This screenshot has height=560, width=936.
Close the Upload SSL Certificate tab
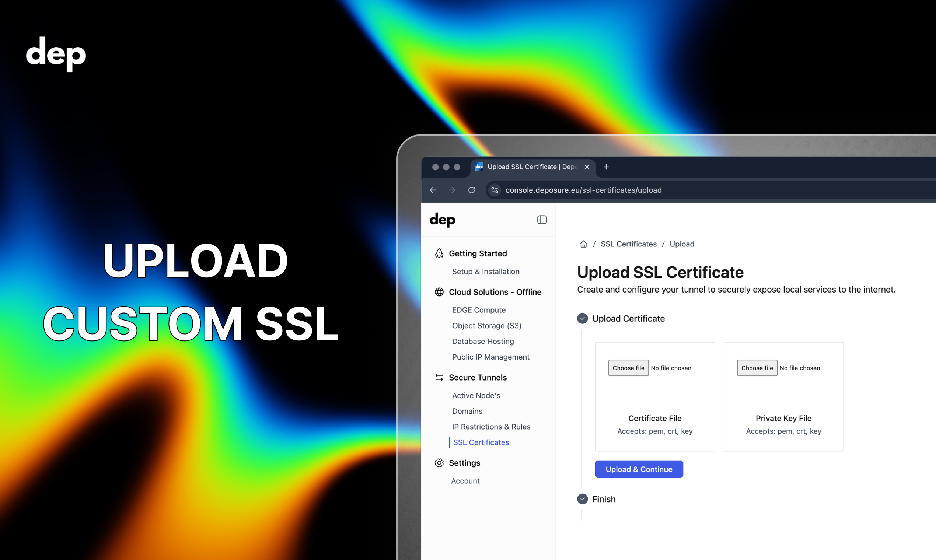pyautogui.click(x=587, y=167)
